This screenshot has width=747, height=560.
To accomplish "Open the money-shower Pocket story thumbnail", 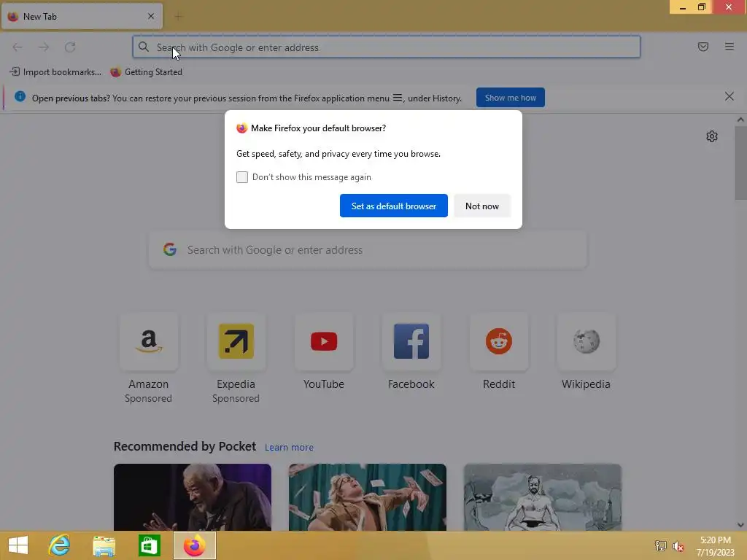I will point(368,497).
